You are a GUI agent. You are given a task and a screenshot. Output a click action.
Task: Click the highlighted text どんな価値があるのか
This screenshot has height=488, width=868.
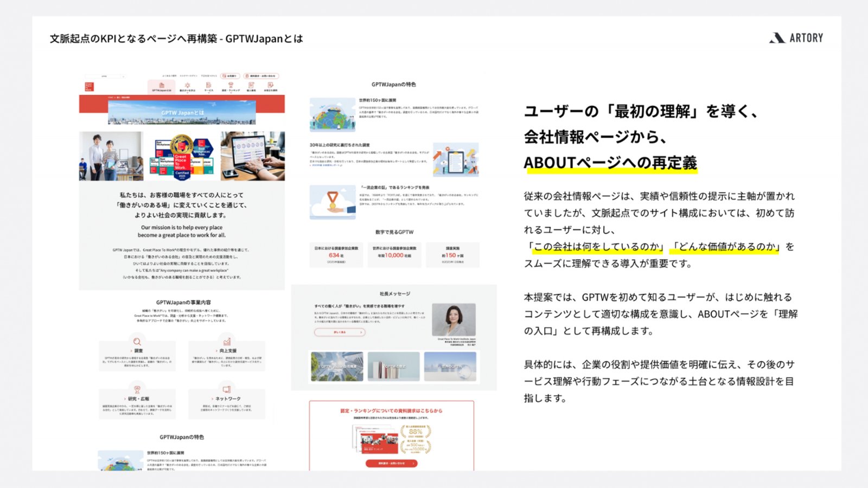[x=725, y=247]
